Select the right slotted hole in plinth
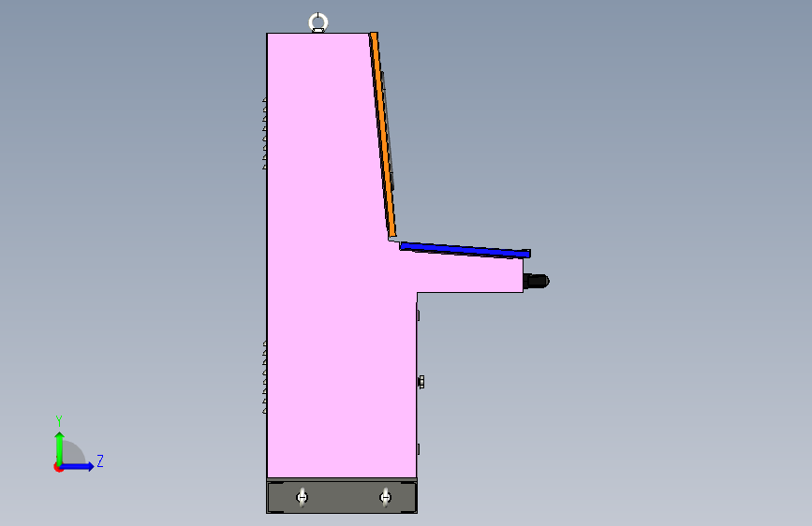Screen dimensions: 812x526 coord(385,498)
